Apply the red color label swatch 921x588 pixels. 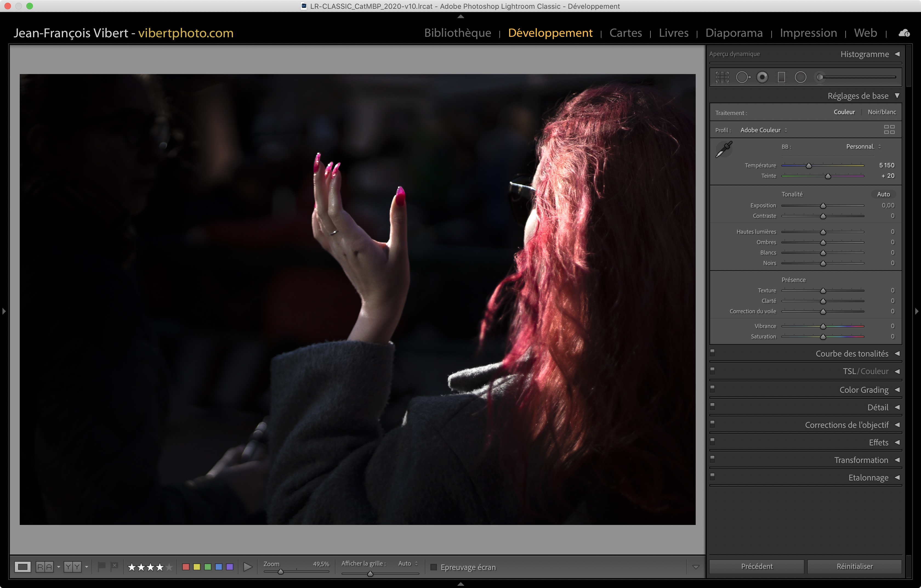click(x=186, y=567)
